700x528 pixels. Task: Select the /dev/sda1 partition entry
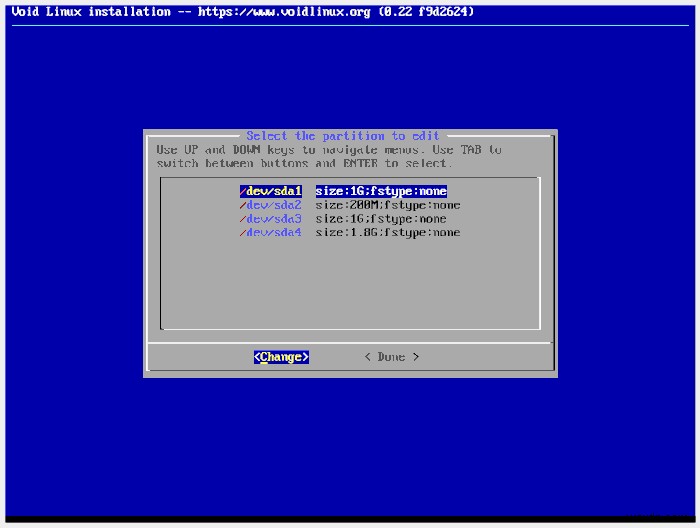click(271, 191)
